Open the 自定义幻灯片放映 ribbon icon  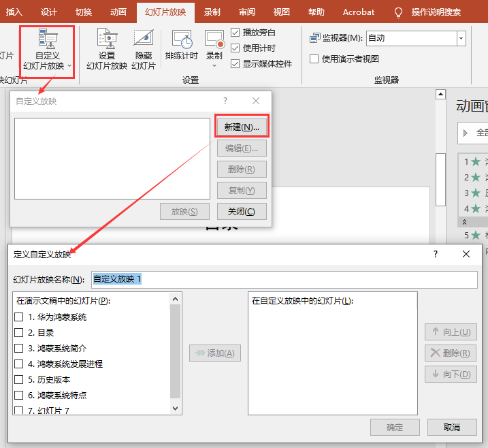(46, 41)
